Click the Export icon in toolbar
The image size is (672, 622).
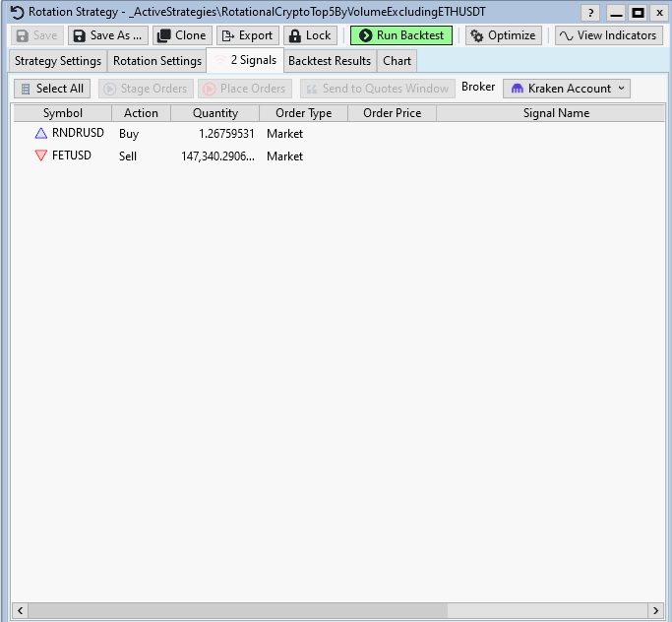(227, 35)
